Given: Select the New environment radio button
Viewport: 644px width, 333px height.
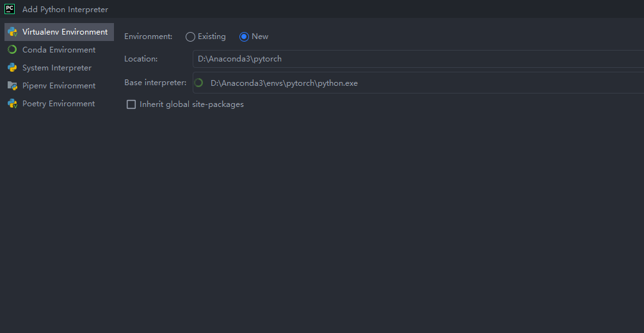Looking at the screenshot, I should [244, 37].
